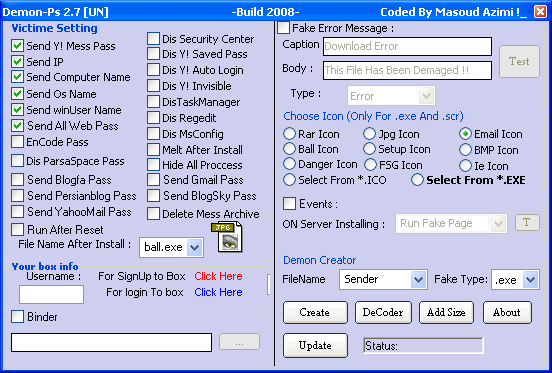
Task: Follow red Click Here signup link
Action: tap(218, 276)
